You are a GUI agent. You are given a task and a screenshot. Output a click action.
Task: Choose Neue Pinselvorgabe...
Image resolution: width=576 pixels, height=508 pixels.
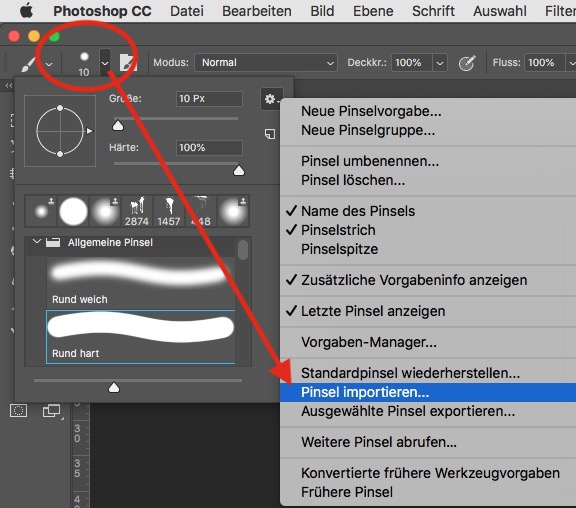click(371, 111)
